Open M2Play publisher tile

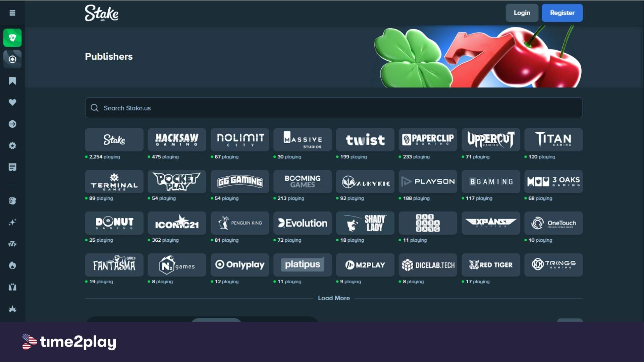[365, 265]
